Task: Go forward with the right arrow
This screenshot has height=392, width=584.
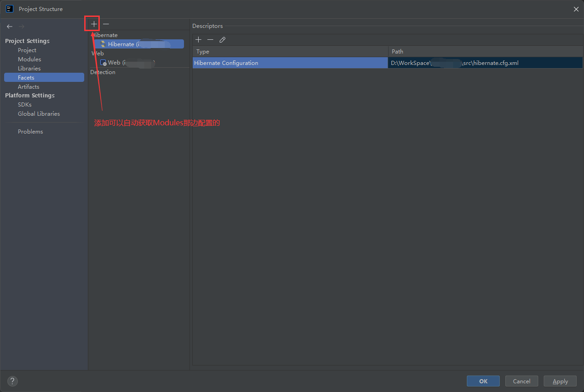Action: [x=22, y=27]
